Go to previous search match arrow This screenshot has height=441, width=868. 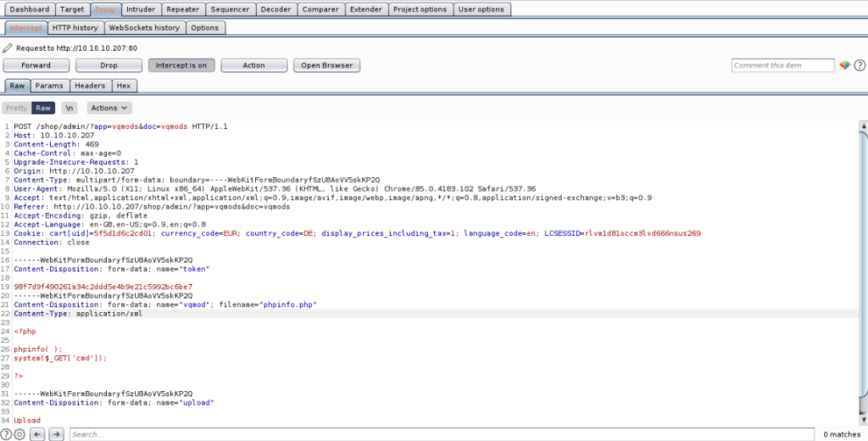37,434
